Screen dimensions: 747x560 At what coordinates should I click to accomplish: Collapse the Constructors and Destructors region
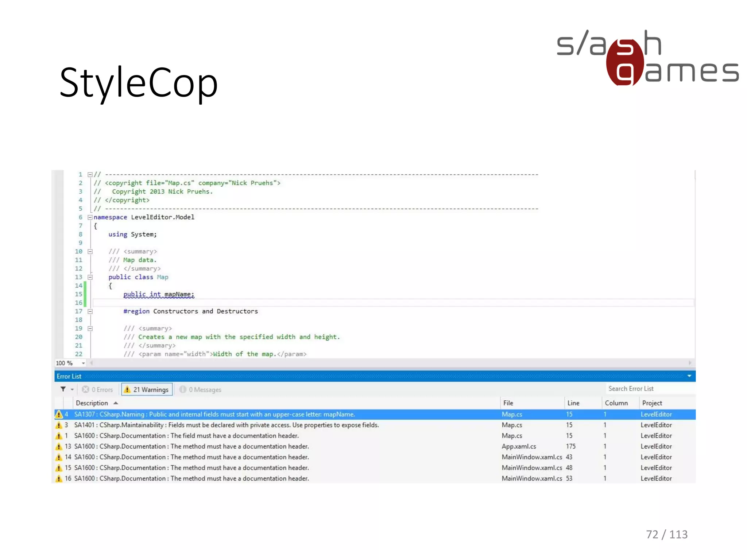click(90, 311)
